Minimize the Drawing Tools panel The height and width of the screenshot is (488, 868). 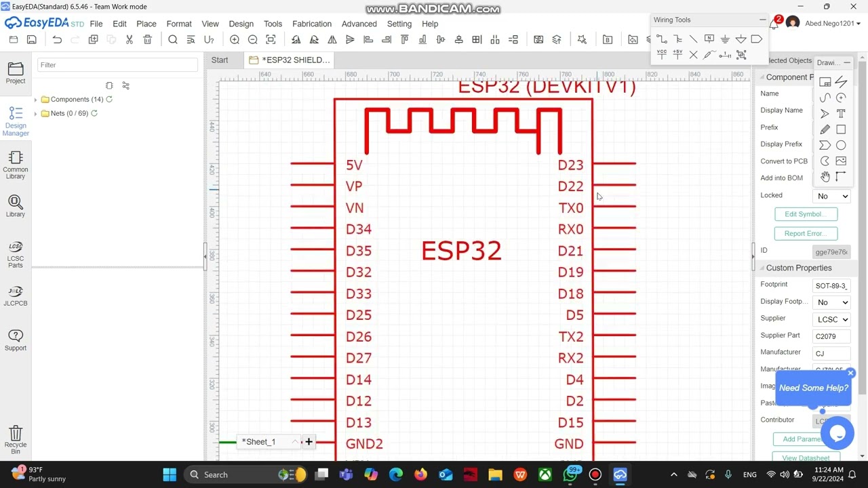[x=846, y=62]
